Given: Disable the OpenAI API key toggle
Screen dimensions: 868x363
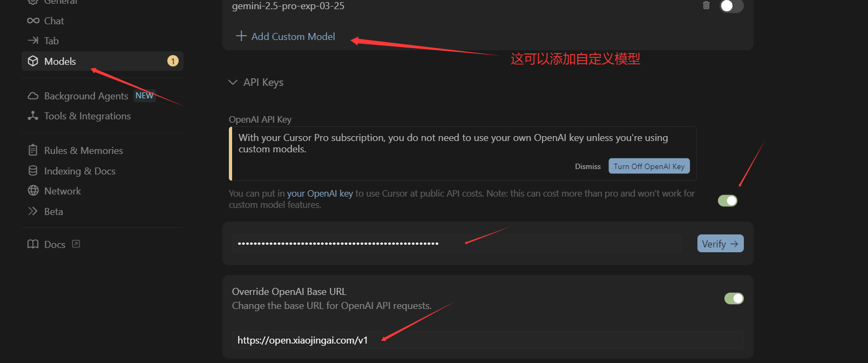Looking at the screenshot, I should (x=728, y=201).
